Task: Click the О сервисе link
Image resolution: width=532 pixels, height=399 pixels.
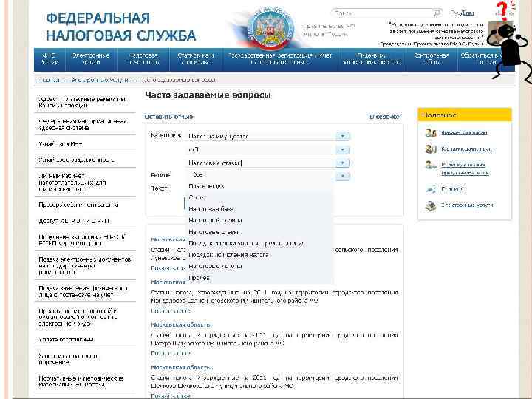Action: [384, 117]
